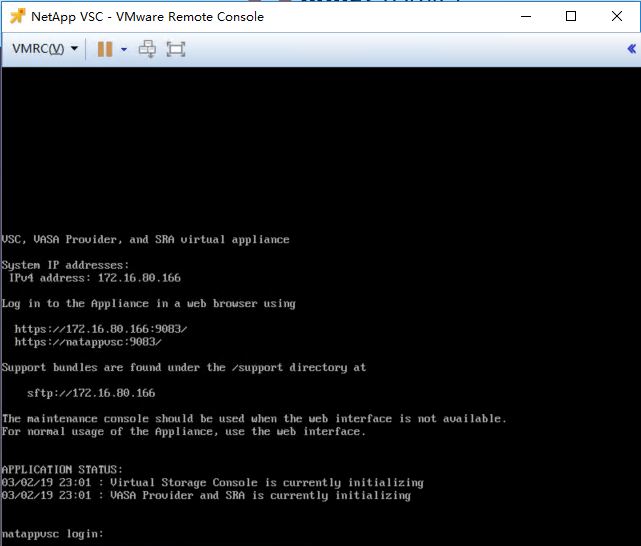Viewport: 641px width, 546px height.
Task: Click the https://172.16.80.166:9083/ URL text
Action: (101, 329)
